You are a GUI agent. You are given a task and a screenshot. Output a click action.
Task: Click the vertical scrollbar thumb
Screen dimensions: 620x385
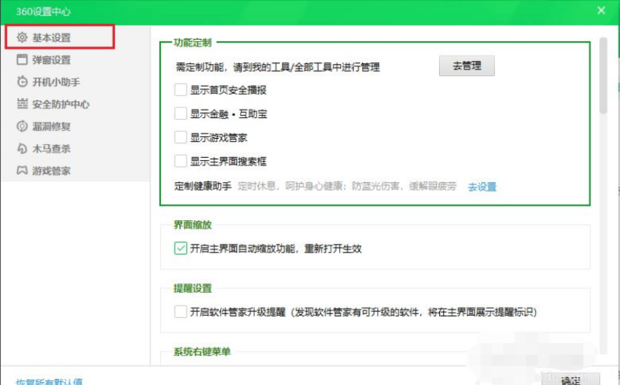[603, 75]
